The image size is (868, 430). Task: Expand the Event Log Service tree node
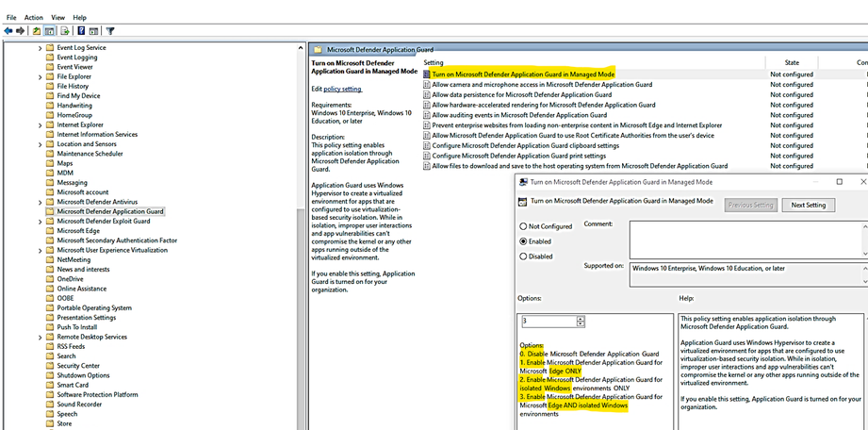point(40,48)
